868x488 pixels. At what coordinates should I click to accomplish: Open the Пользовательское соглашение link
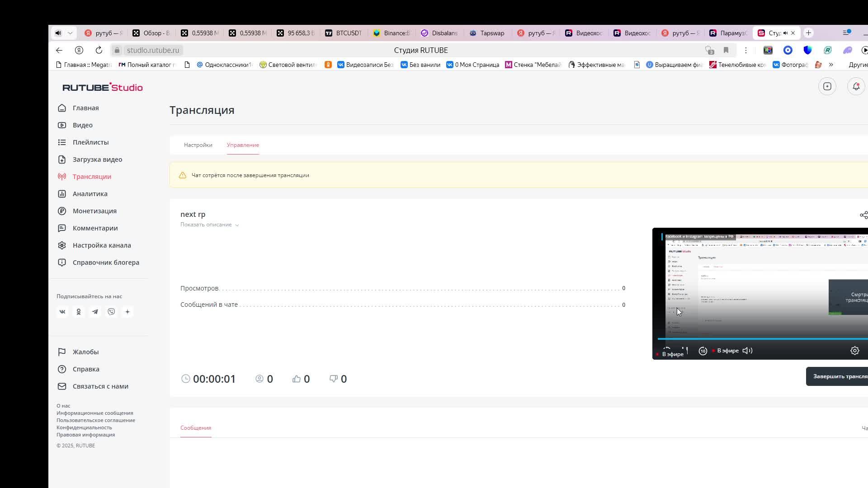pyautogui.click(x=96, y=420)
